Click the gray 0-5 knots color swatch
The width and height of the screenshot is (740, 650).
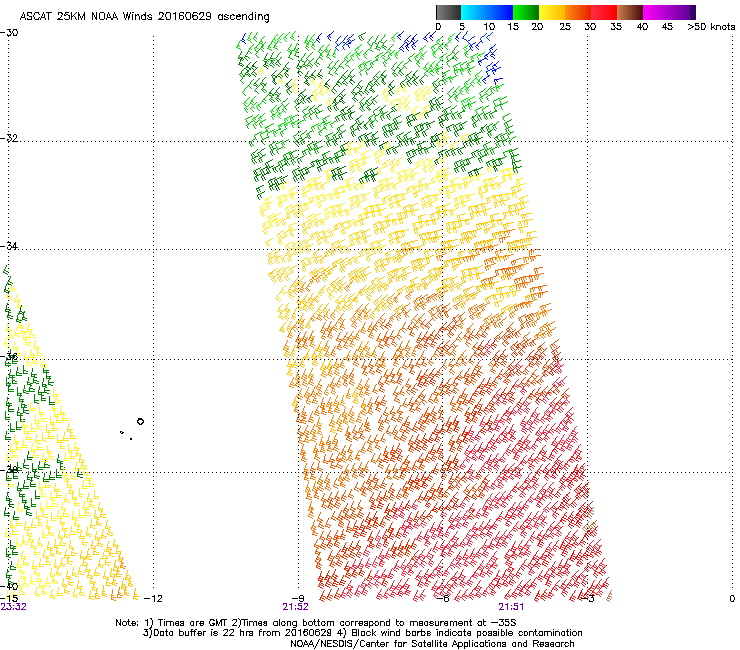[448, 12]
